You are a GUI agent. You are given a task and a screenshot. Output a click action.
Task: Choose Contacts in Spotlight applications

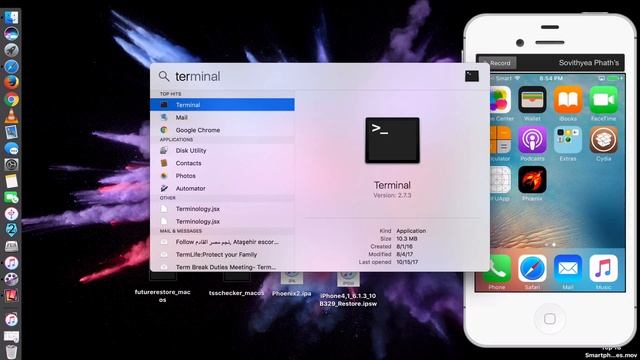222,163
